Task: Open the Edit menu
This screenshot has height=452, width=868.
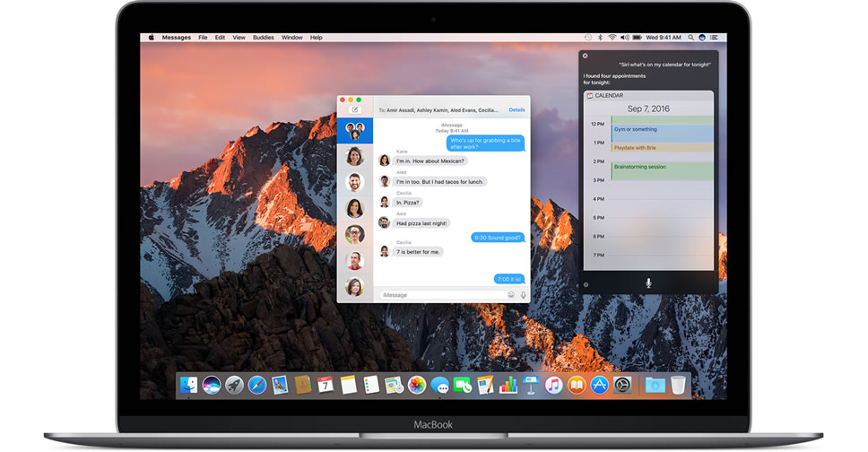Action: (x=220, y=38)
